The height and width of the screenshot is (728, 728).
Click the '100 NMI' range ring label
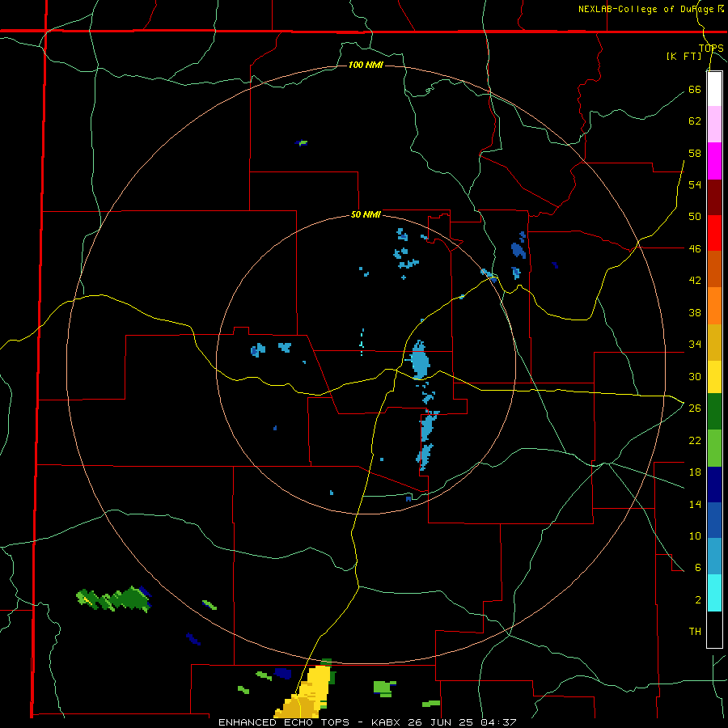tap(366, 65)
